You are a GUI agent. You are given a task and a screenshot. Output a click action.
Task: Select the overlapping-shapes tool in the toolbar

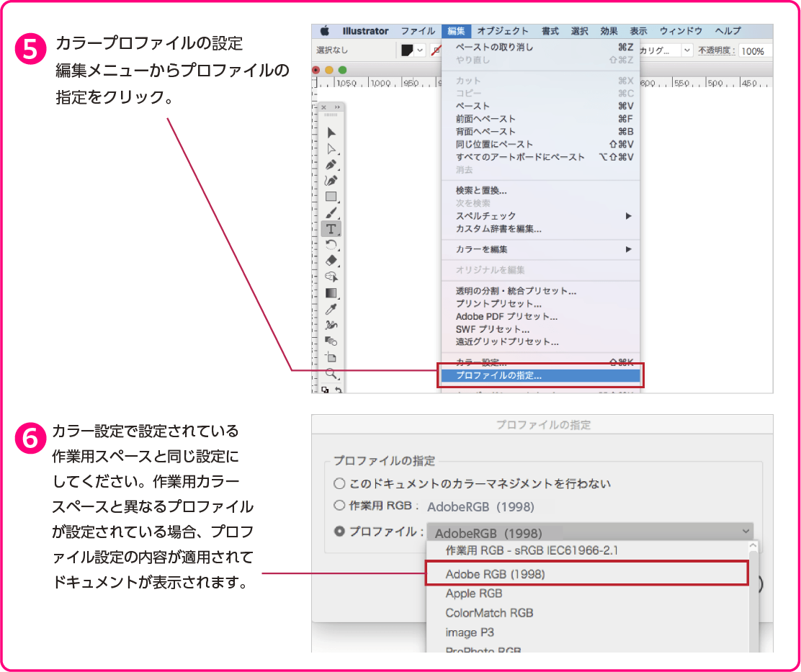tap(331, 341)
